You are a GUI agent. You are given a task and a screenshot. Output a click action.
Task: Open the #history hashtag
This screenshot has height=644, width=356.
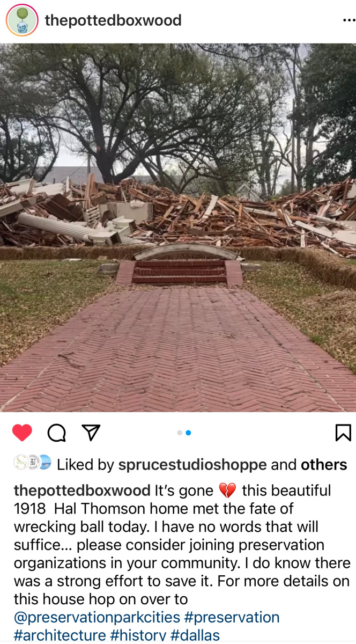point(138,635)
